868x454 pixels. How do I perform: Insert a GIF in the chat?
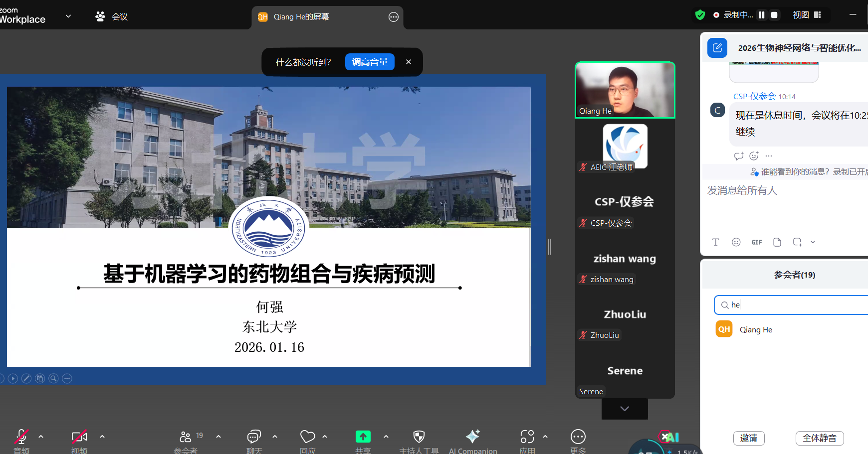tap(756, 242)
